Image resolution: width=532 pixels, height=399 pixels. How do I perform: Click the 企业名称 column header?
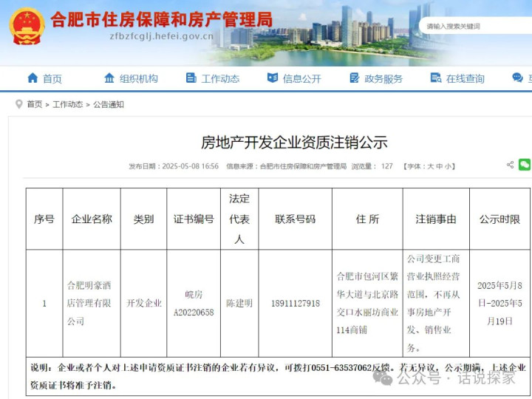pyautogui.click(x=92, y=219)
